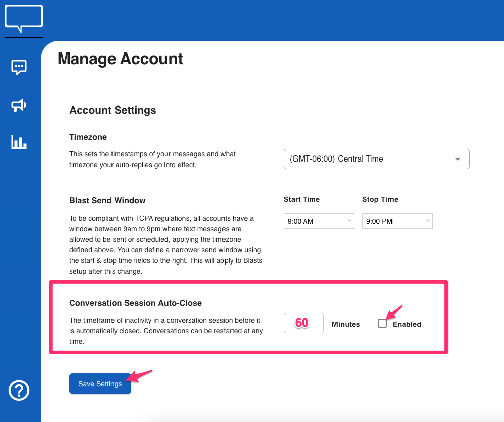Screen dimensions: 504x422
Task: Open Conversations via the chat bubble icon
Action: coord(19,67)
